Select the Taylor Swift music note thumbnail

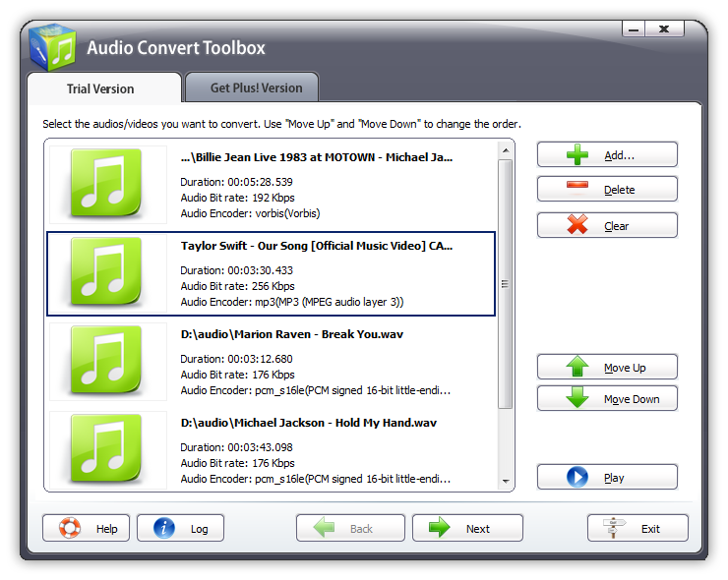point(106,272)
